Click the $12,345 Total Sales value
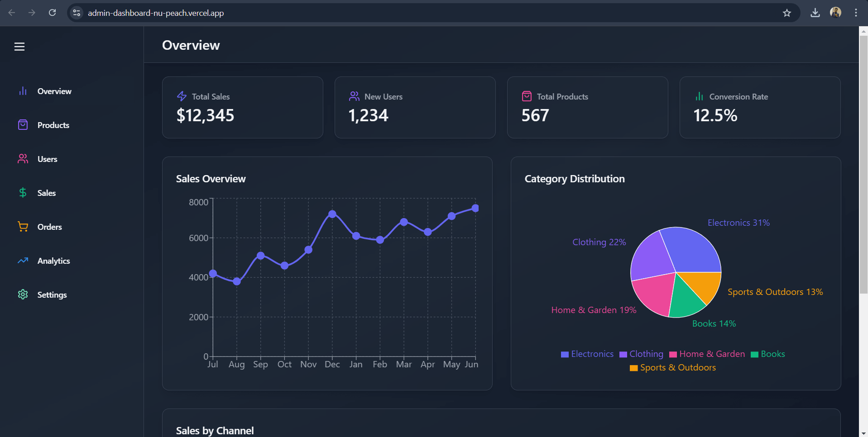868x437 pixels. click(x=205, y=115)
